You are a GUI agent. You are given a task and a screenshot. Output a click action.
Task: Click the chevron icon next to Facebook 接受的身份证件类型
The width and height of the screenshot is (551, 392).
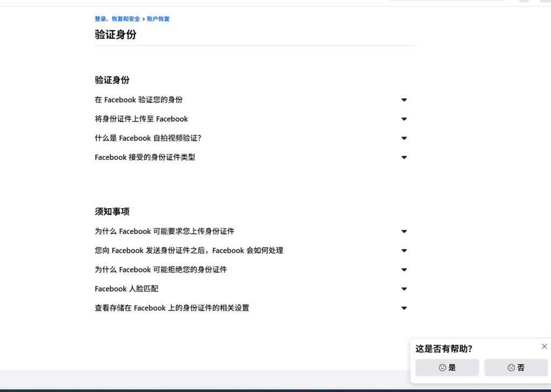tap(404, 158)
